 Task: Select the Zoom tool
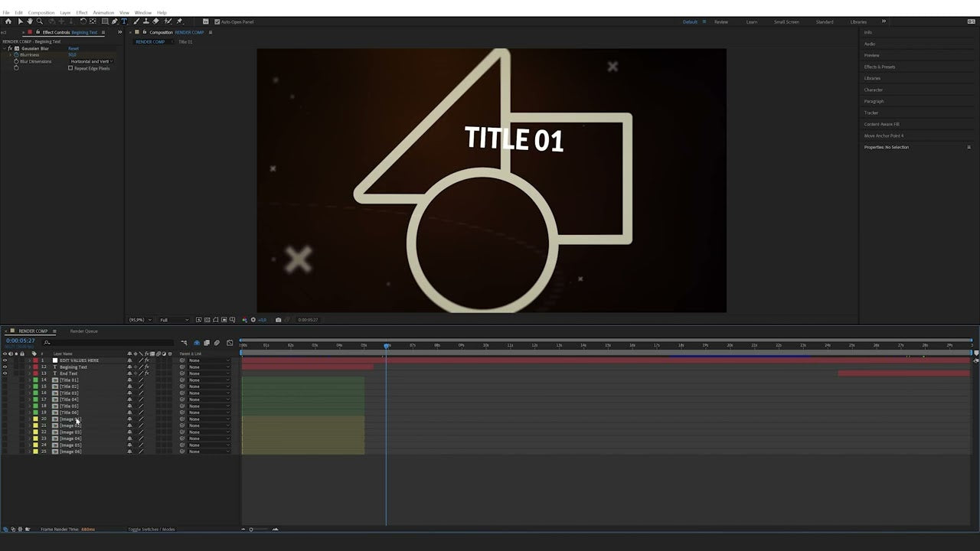tap(40, 21)
